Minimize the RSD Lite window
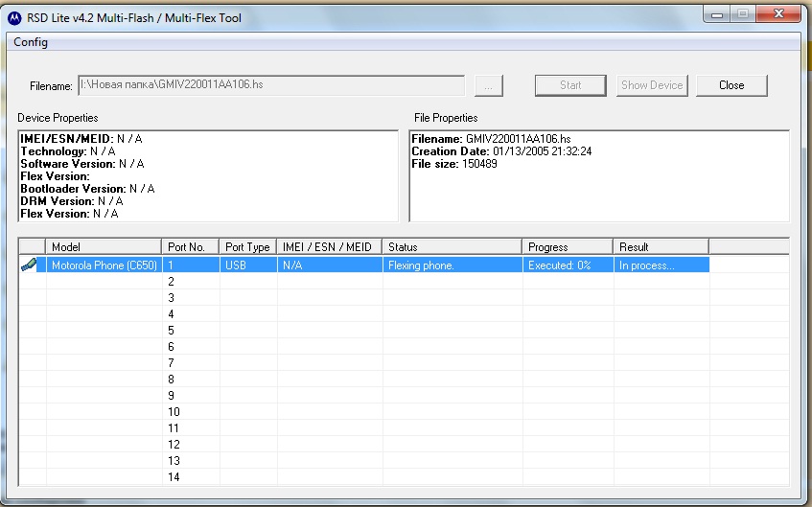The width and height of the screenshot is (812, 507). (717, 14)
